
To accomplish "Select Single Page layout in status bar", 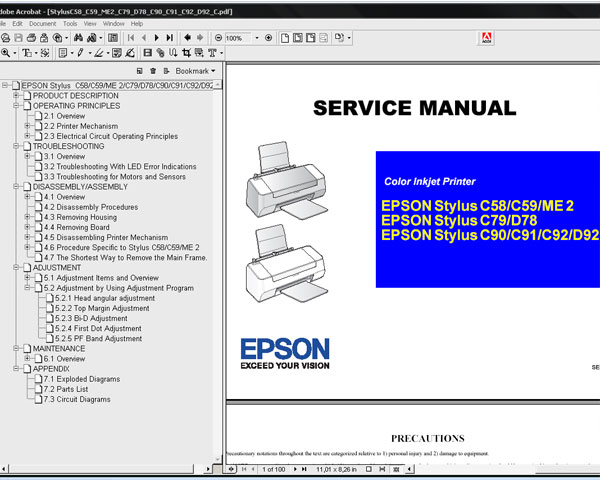I will (x=368, y=469).
